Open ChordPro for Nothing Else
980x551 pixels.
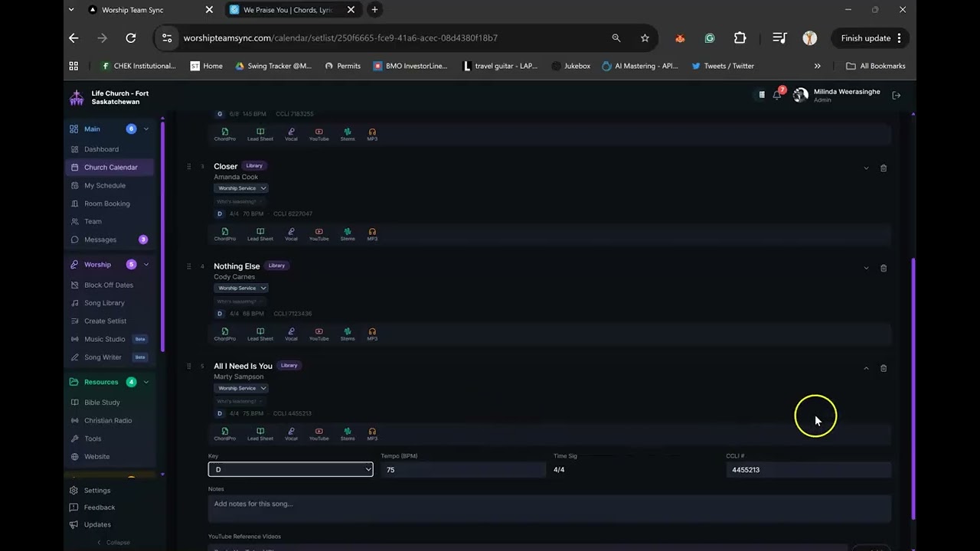click(x=225, y=334)
